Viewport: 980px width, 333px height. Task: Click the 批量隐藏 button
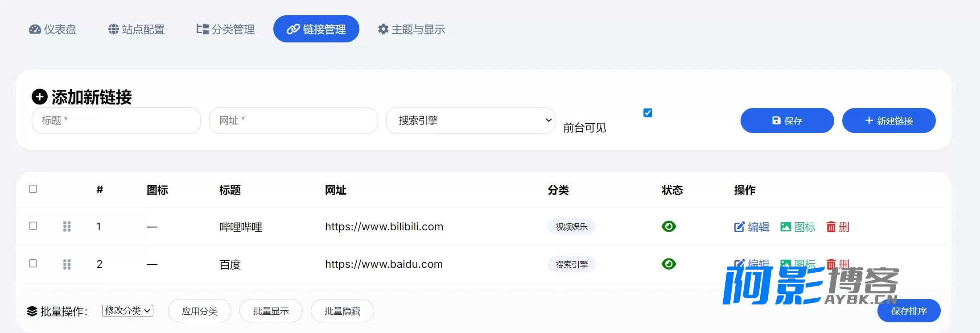tap(342, 311)
